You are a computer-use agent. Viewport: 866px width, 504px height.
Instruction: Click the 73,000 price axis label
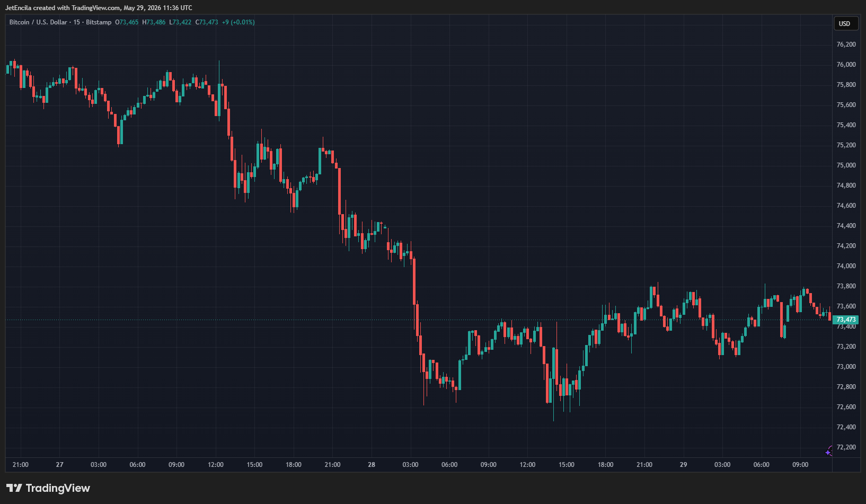(x=846, y=367)
